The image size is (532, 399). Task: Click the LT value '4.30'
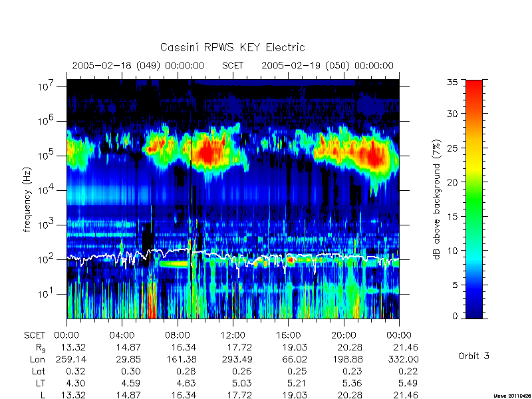tap(75, 383)
